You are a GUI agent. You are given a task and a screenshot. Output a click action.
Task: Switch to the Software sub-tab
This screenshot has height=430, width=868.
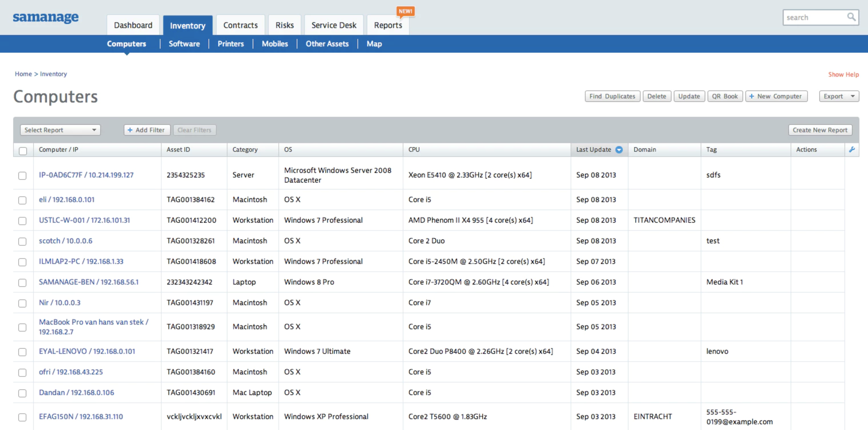click(x=184, y=44)
